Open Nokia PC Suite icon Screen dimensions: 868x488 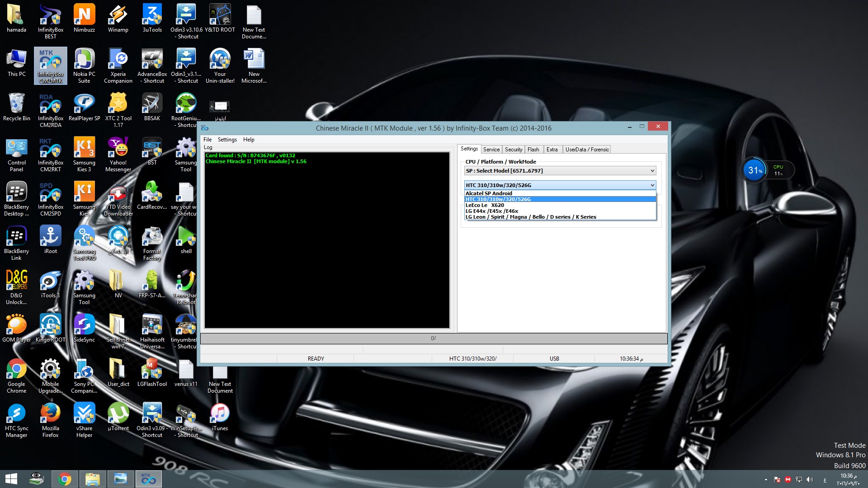pyautogui.click(x=84, y=66)
